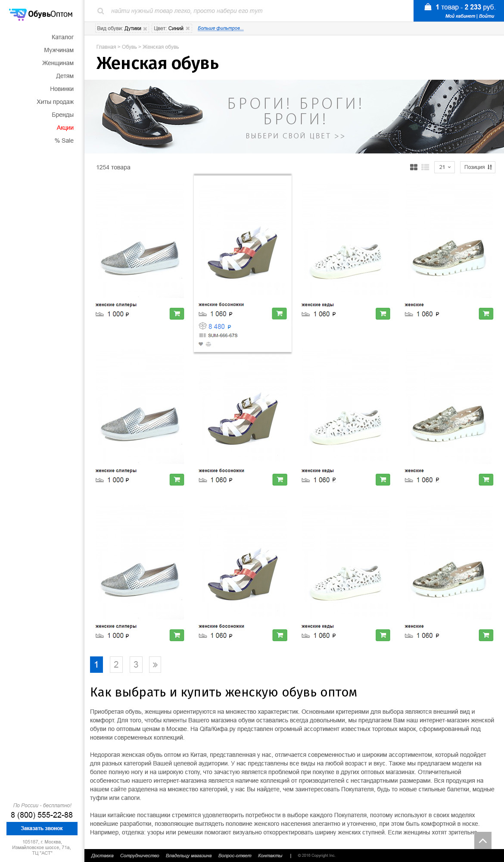The image size is (504, 862).
Task: Remove the Синий color filter
Action: (188, 29)
